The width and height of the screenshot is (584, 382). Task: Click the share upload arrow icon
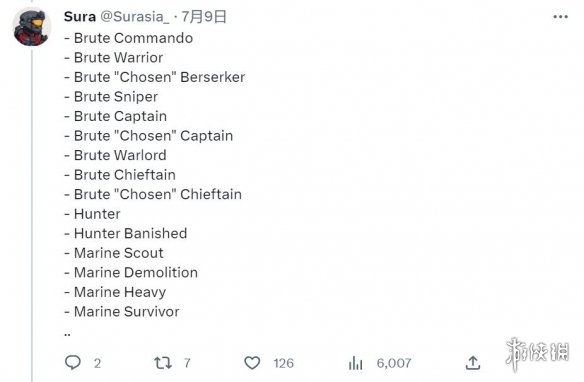(473, 363)
